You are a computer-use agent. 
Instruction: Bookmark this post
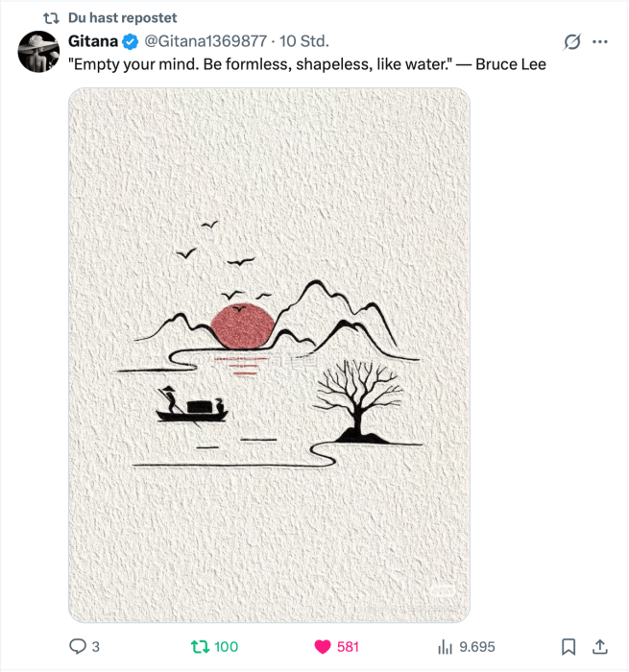pos(569,647)
